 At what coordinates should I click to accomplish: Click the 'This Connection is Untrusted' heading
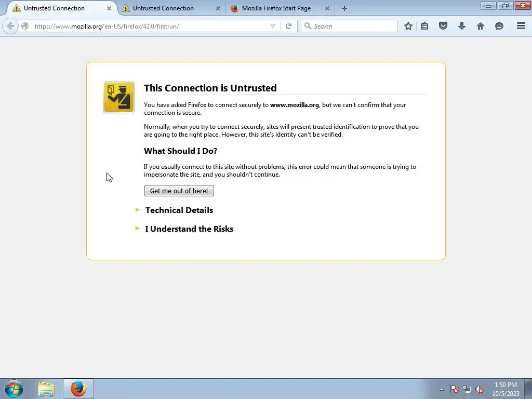point(210,88)
